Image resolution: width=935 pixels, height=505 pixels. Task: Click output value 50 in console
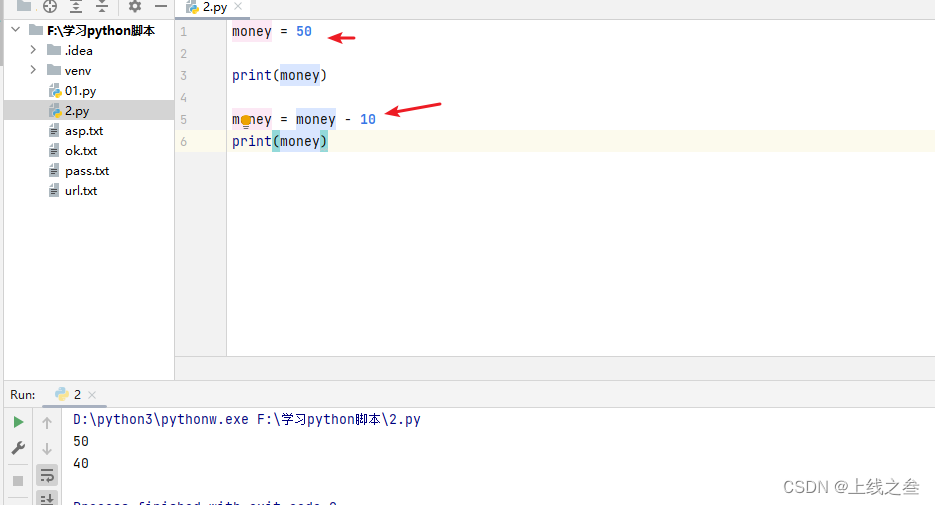[81, 441]
